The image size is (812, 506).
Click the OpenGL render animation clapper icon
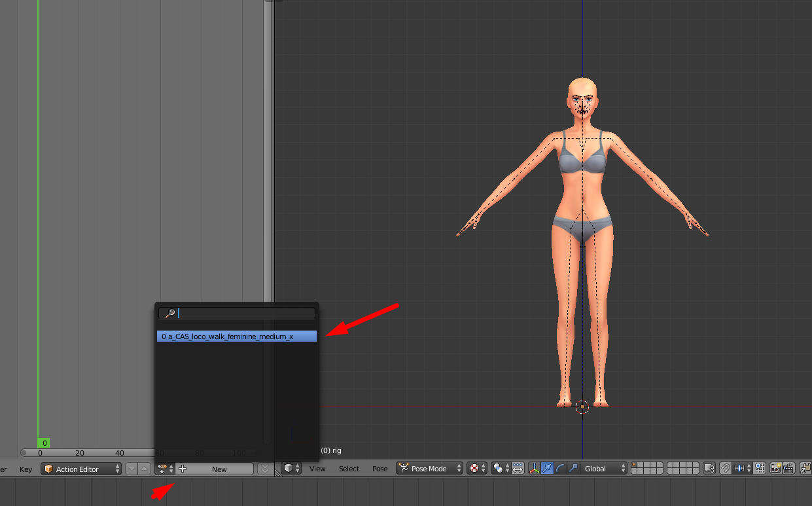(x=788, y=469)
